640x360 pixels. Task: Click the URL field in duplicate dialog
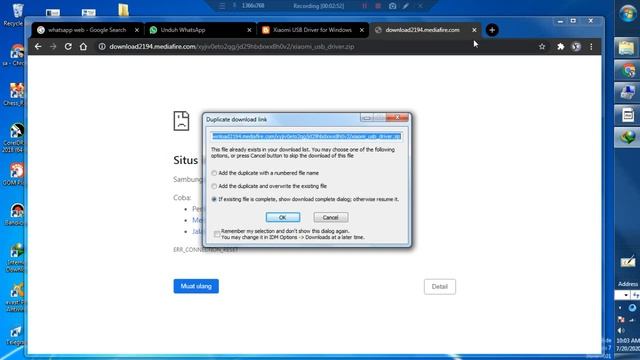point(306,136)
